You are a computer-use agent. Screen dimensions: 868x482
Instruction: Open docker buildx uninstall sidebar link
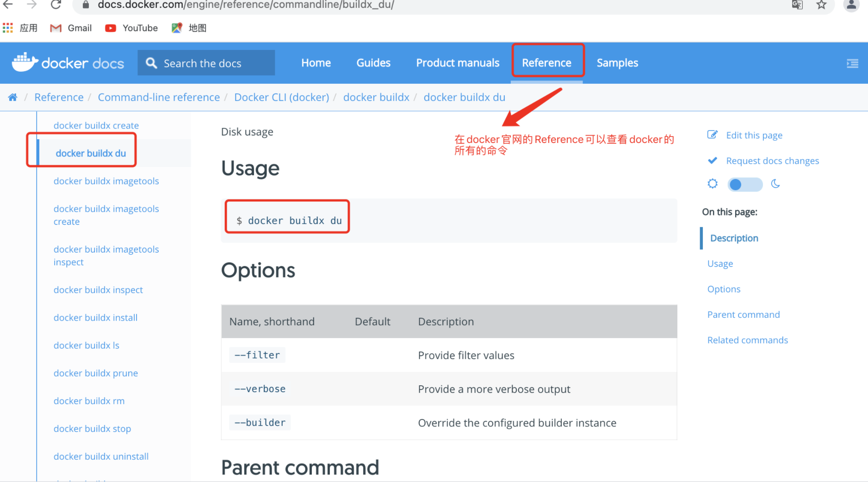click(101, 456)
